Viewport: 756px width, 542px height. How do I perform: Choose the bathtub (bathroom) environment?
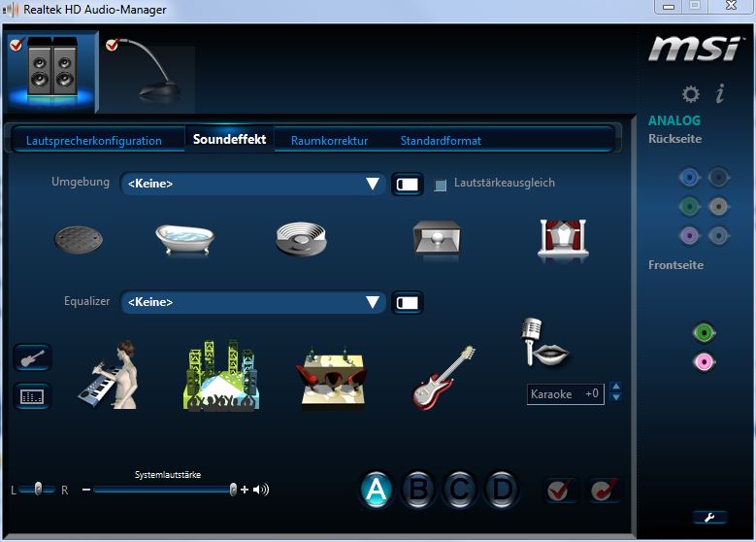(x=184, y=239)
